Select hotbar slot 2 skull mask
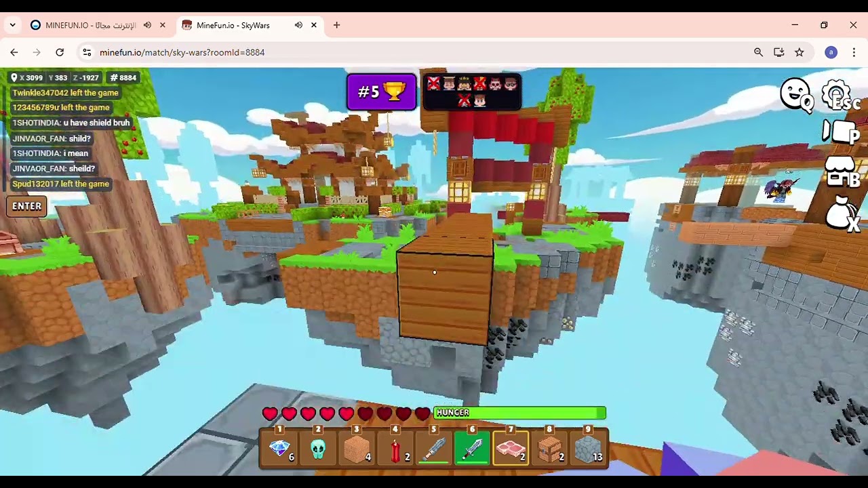Image resolution: width=868 pixels, height=488 pixels. tap(318, 448)
